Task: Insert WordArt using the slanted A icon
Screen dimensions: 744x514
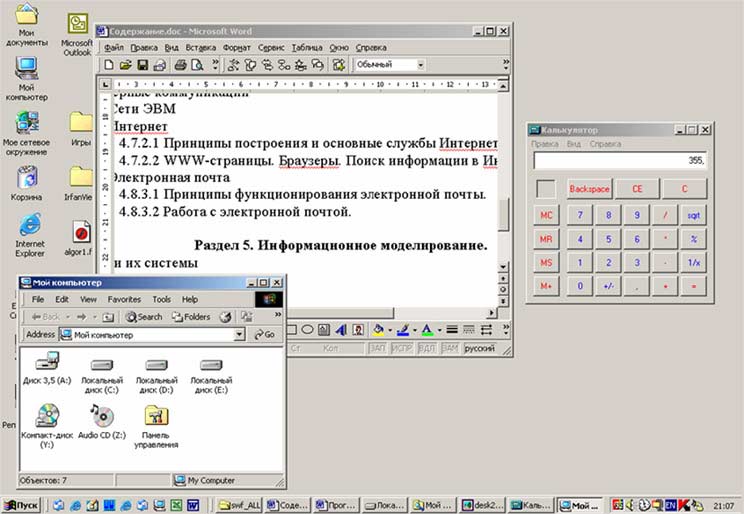Action: tap(341, 329)
